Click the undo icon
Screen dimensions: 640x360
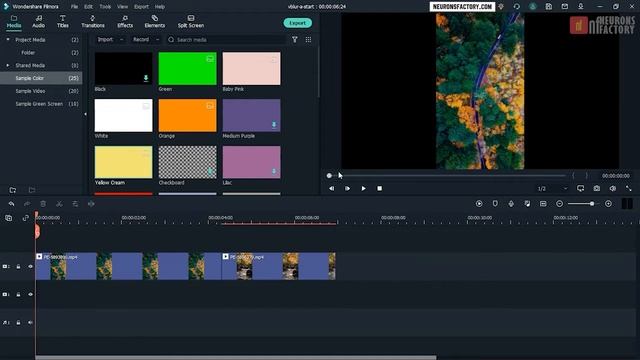click(x=11, y=204)
